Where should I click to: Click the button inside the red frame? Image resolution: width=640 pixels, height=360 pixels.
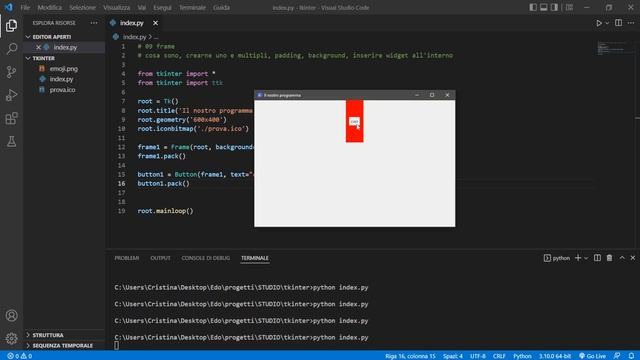(354, 121)
